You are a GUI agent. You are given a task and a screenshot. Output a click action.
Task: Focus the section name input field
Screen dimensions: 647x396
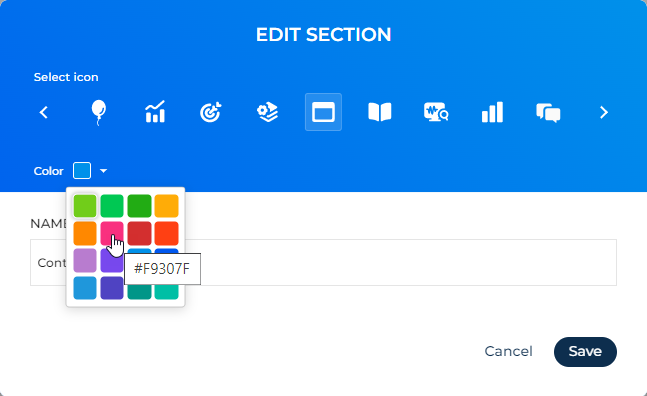coord(323,262)
